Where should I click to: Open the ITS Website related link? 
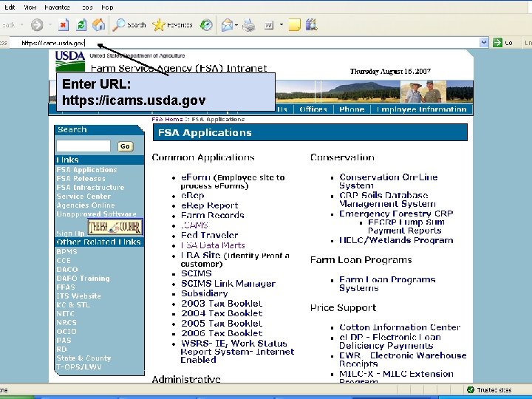78,296
